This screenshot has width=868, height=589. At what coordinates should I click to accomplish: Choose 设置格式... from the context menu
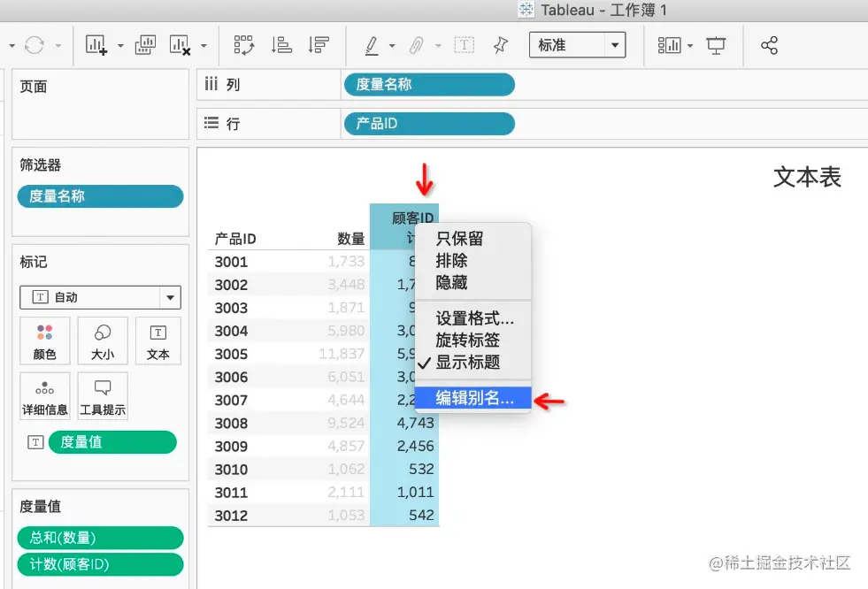tap(472, 318)
